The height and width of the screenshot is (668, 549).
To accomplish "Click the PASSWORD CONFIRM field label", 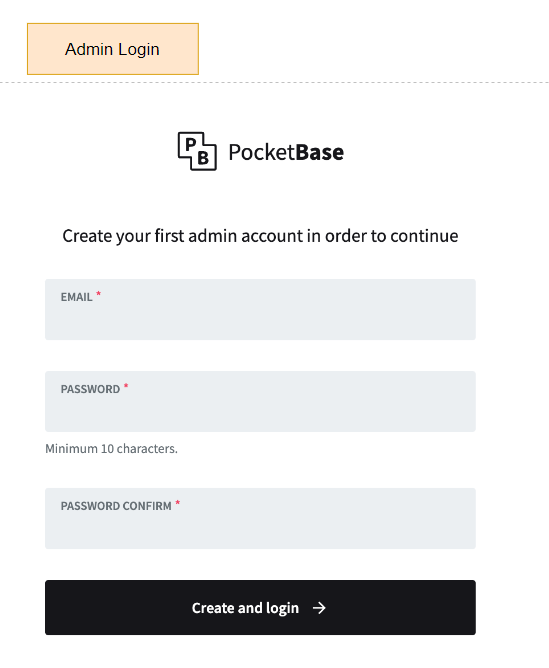I will (116, 506).
